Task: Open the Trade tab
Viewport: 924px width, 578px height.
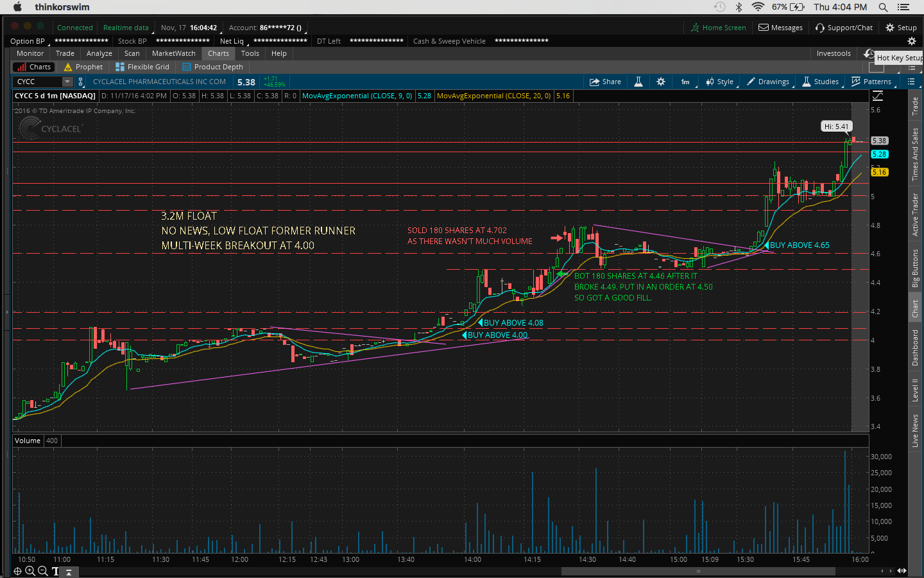Action: [65, 53]
